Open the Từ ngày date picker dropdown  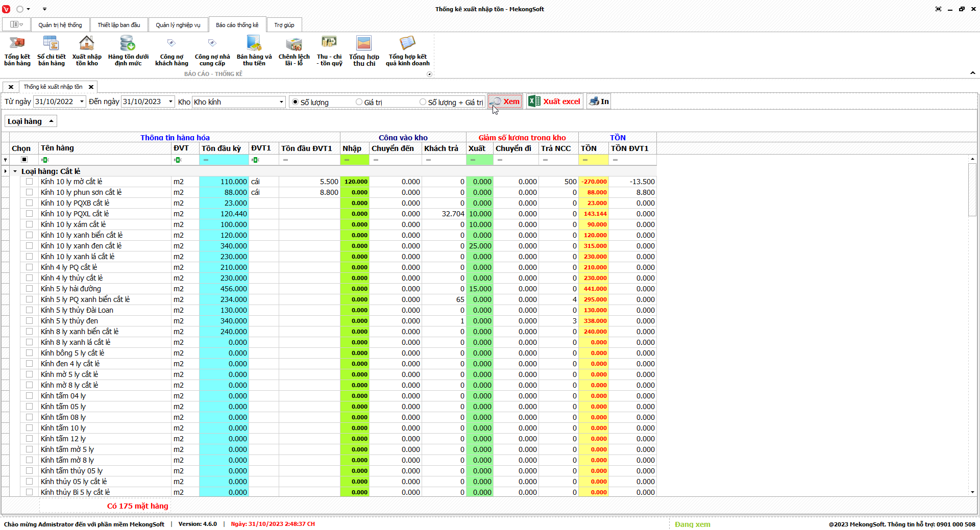(x=82, y=102)
